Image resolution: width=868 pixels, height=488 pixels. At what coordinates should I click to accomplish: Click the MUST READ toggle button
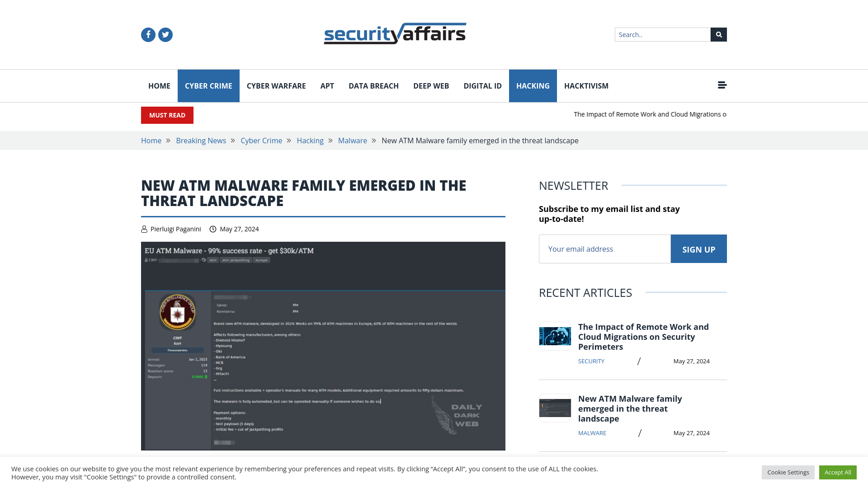[167, 115]
